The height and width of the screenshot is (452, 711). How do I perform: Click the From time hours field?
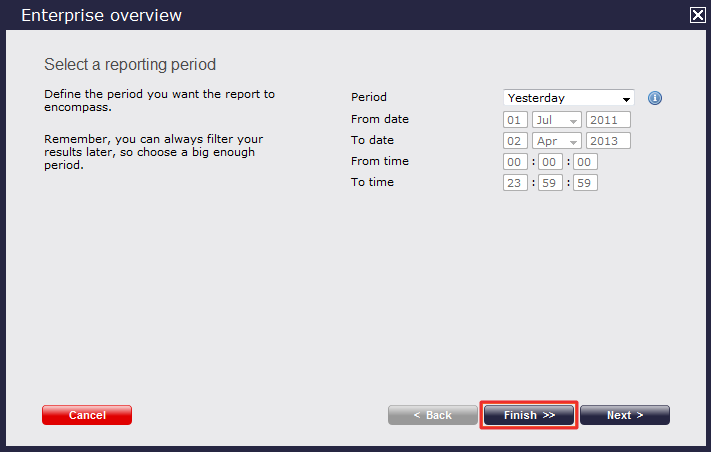click(x=515, y=162)
